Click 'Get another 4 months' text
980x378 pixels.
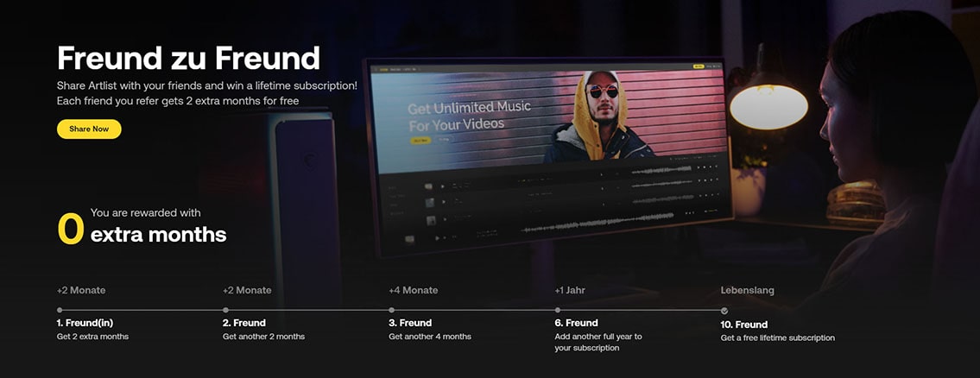(x=430, y=337)
